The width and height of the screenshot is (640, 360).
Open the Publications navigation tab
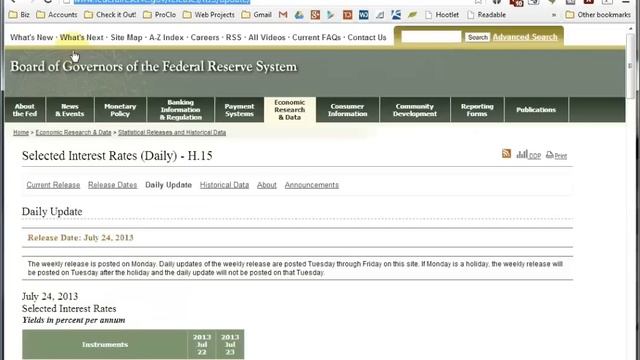(x=536, y=110)
